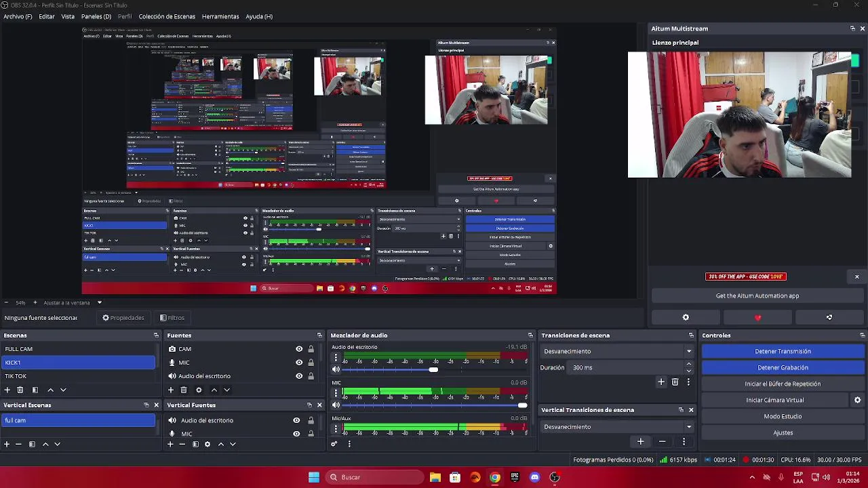Open the Archivo menu
The width and height of the screenshot is (868, 488).
(x=18, y=16)
